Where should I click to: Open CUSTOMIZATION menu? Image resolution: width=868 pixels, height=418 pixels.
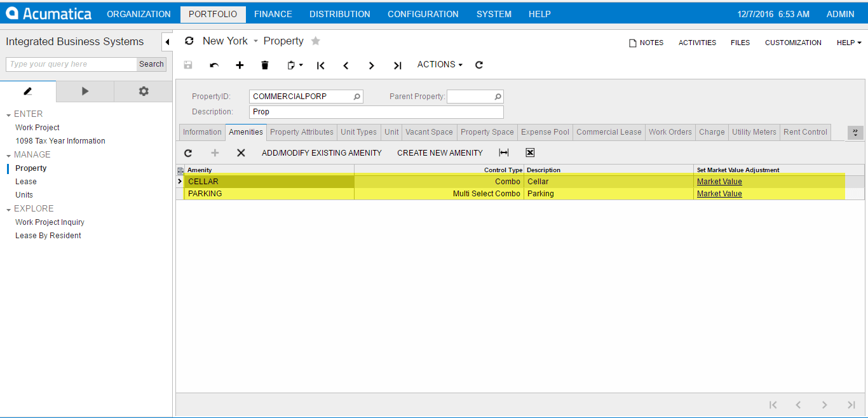tap(793, 43)
